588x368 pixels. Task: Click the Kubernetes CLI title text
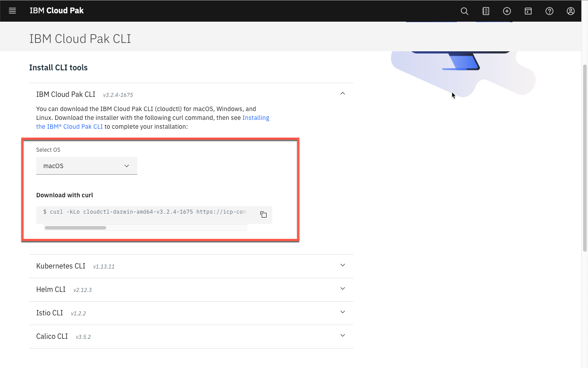61,266
